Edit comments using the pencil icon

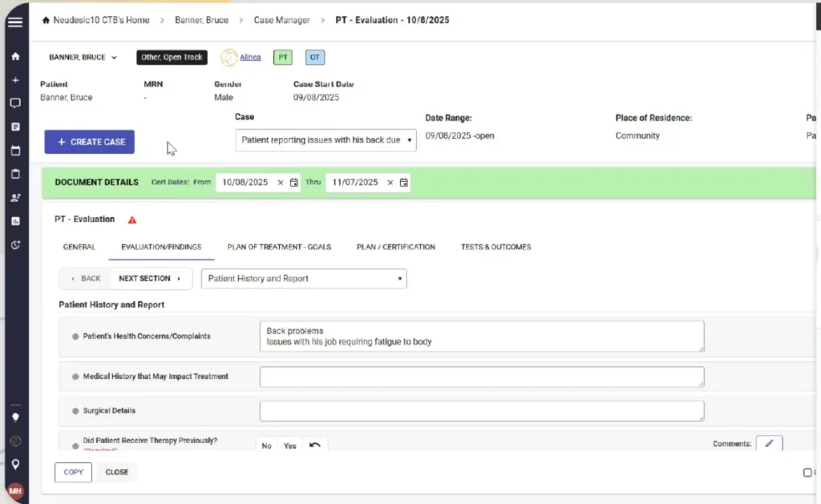pyautogui.click(x=769, y=442)
